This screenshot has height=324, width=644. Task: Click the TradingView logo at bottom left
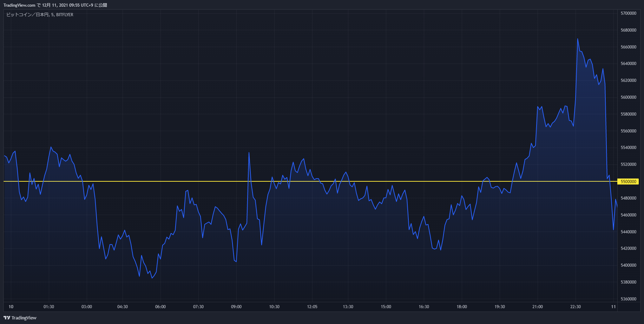pyautogui.click(x=20, y=318)
